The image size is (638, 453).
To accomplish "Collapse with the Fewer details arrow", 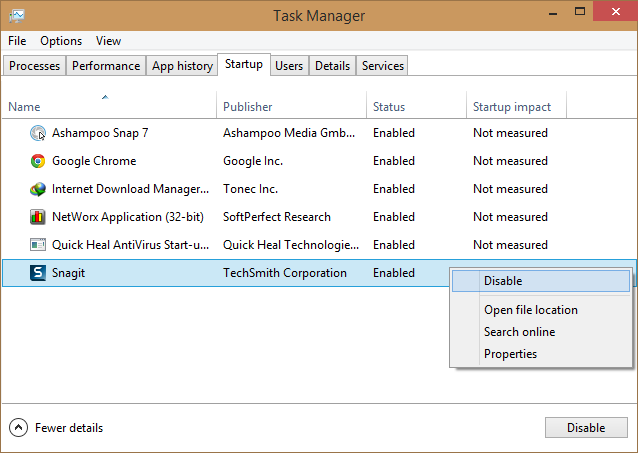I will (18, 428).
